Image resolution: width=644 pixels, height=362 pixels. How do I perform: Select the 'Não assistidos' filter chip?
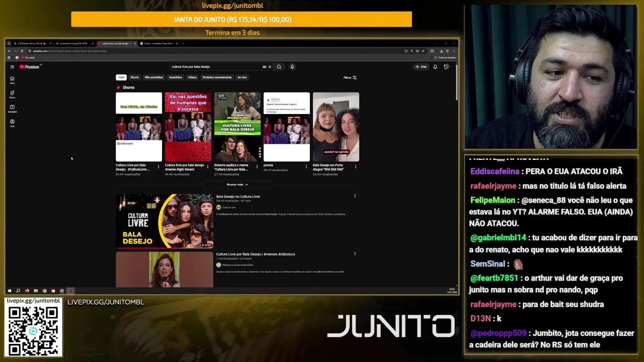(153, 77)
